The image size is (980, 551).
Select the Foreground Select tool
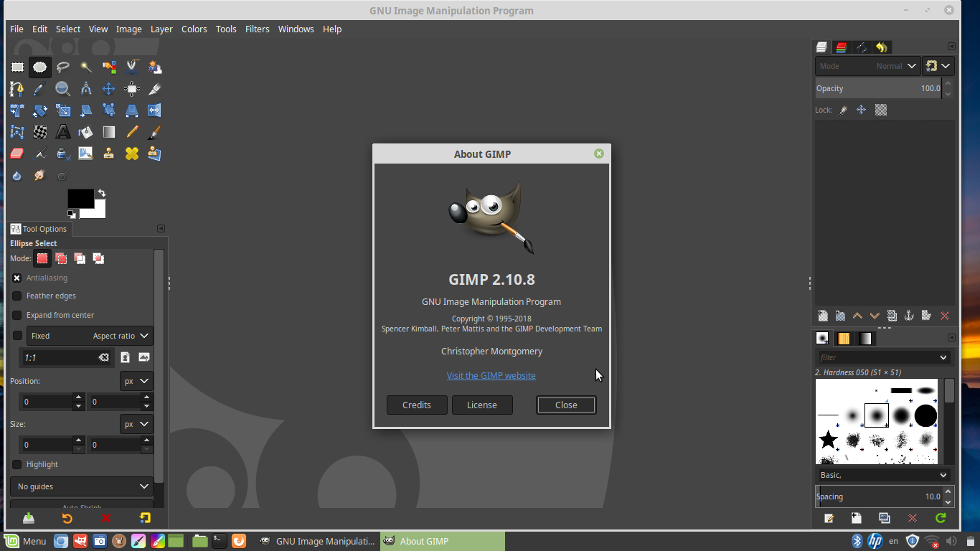pyautogui.click(x=155, y=67)
